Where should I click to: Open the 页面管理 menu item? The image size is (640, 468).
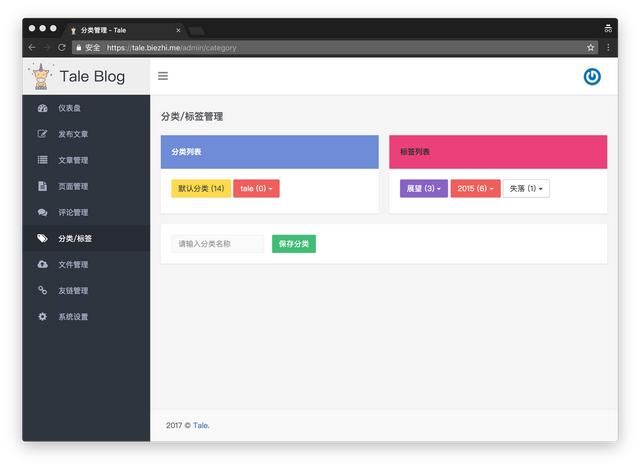pyautogui.click(x=86, y=186)
